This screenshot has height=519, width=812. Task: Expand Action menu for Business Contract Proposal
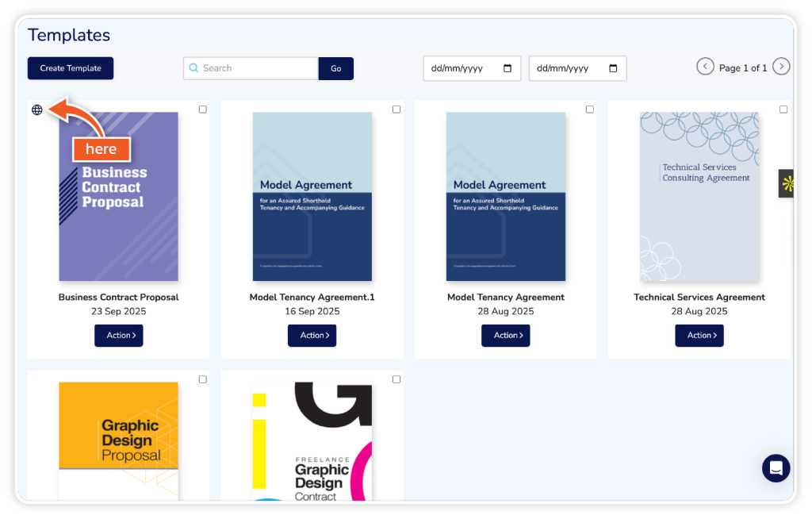(x=119, y=336)
